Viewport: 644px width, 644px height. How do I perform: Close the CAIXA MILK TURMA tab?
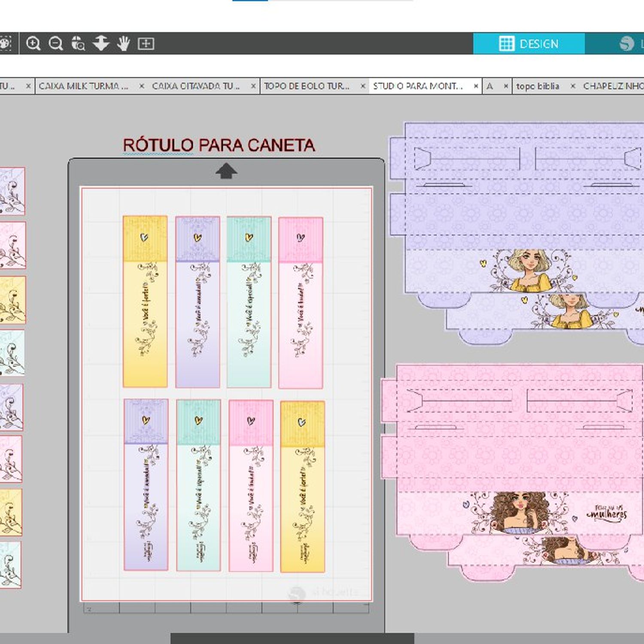click(x=141, y=86)
